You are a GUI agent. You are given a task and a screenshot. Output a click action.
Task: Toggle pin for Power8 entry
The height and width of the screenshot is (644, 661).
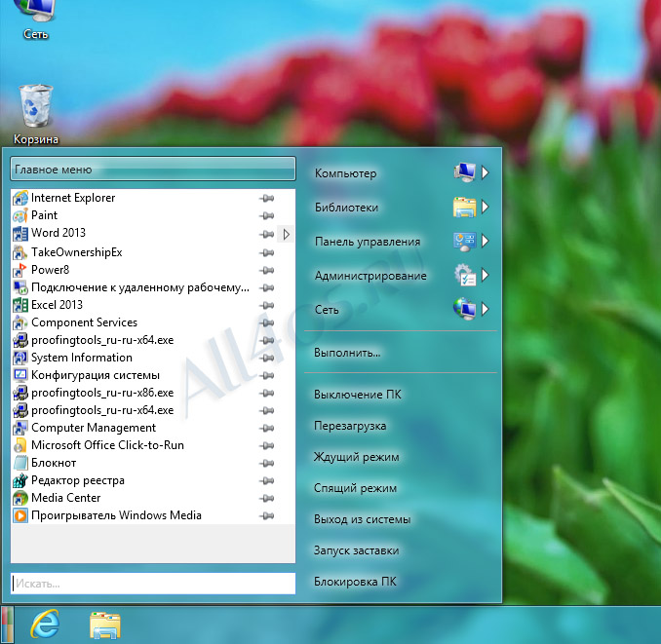coord(266,270)
